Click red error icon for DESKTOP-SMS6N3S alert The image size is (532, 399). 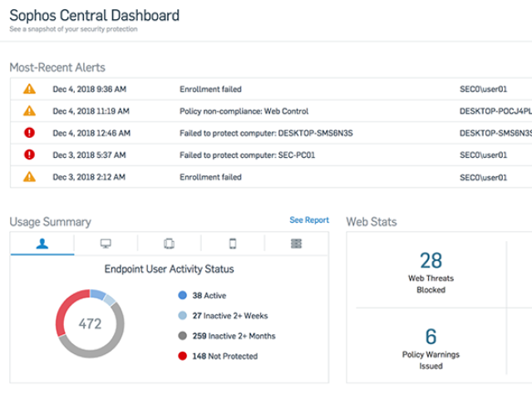click(x=29, y=132)
